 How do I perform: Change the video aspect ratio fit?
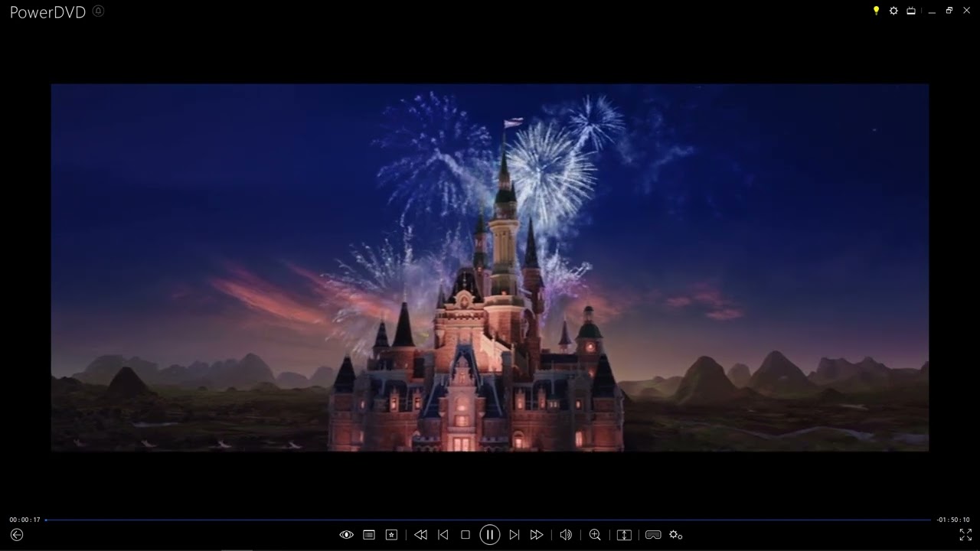(x=624, y=535)
